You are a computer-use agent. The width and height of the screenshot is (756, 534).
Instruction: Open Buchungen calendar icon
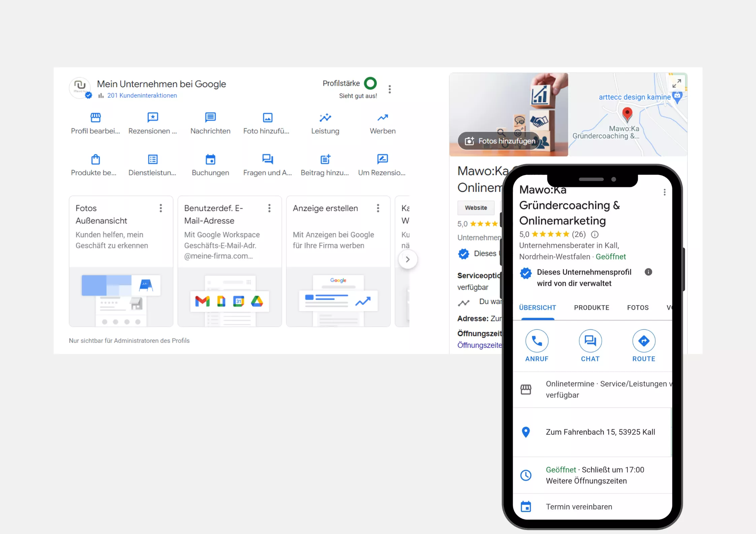pos(210,159)
